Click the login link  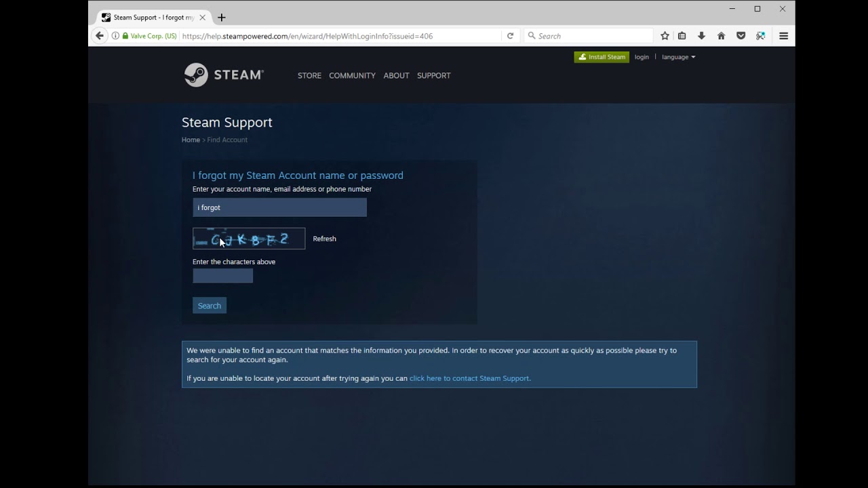(642, 57)
